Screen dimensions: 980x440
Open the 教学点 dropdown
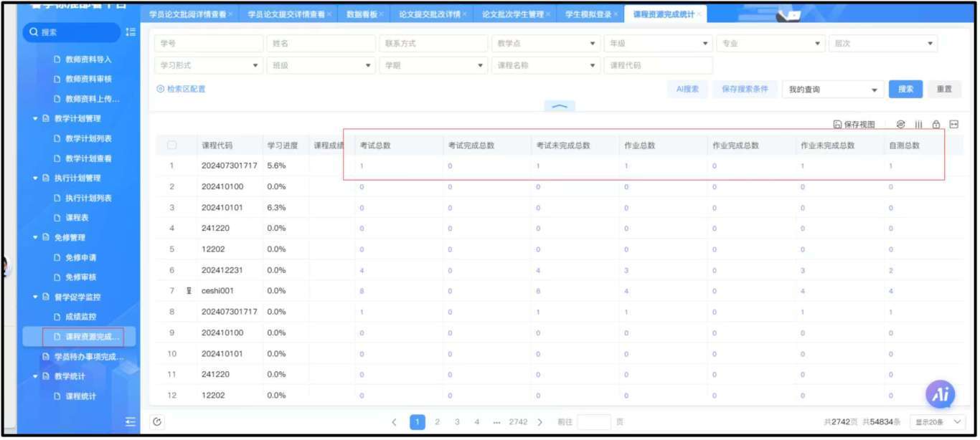click(x=546, y=44)
